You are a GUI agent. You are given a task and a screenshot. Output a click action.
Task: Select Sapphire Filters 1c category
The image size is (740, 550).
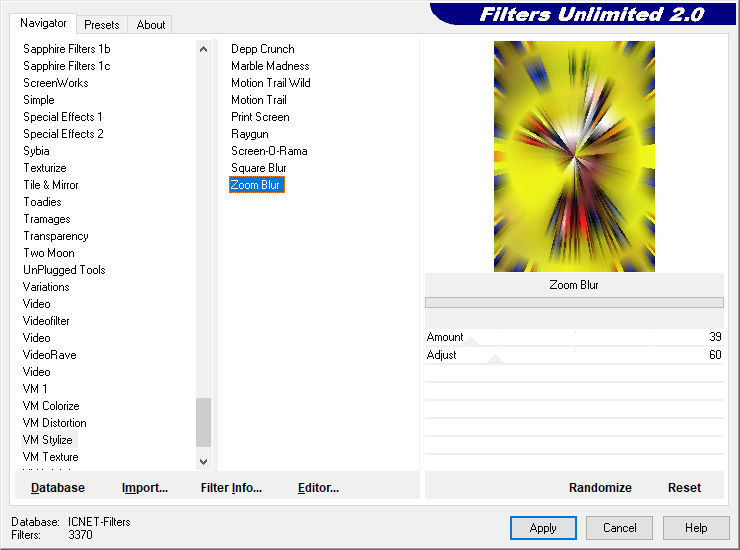point(67,66)
